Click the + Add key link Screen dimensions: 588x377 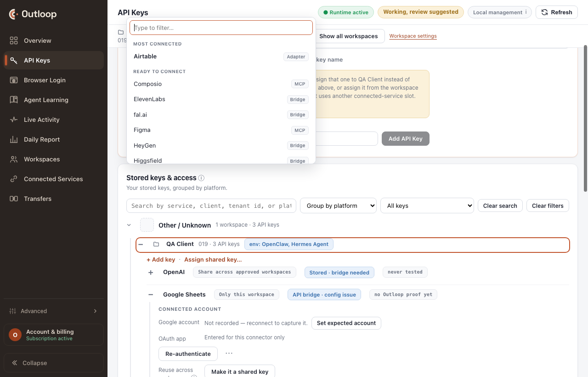161,260
